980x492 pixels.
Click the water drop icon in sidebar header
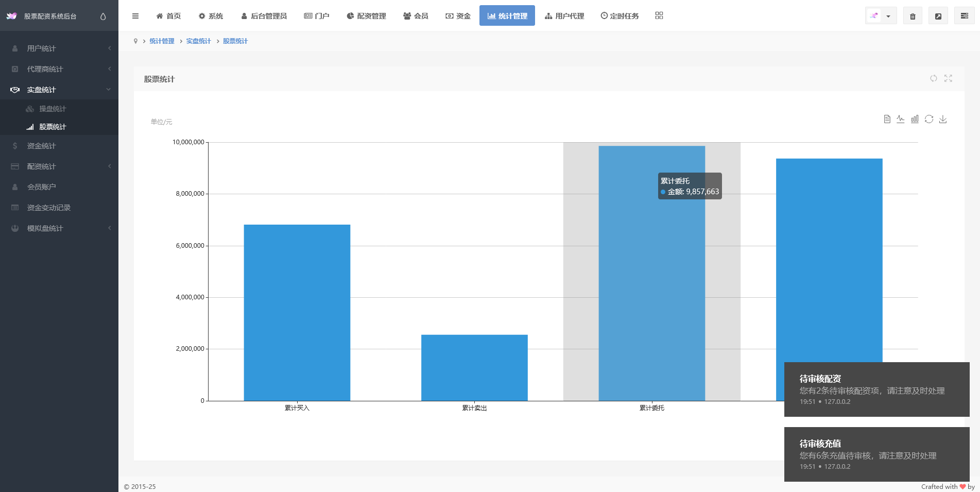(x=103, y=16)
